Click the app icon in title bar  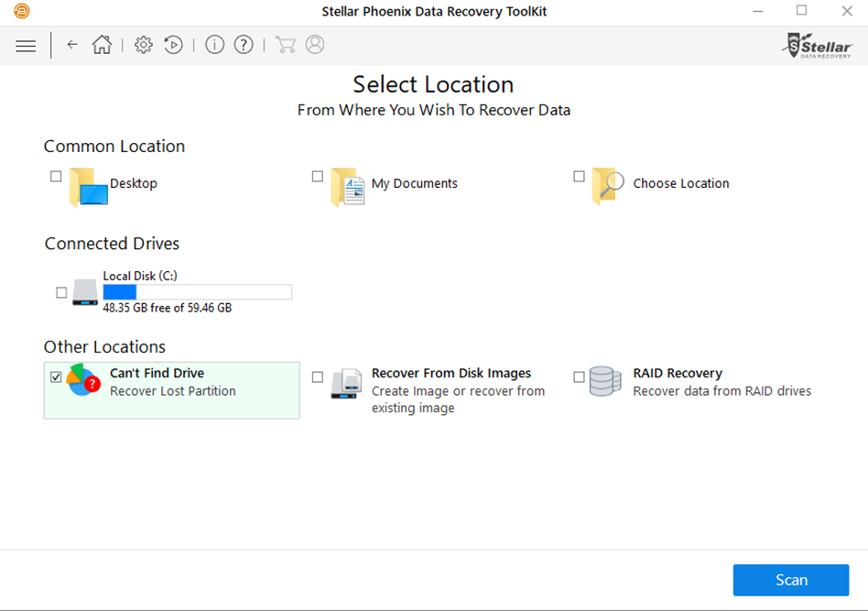coord(22,11)
